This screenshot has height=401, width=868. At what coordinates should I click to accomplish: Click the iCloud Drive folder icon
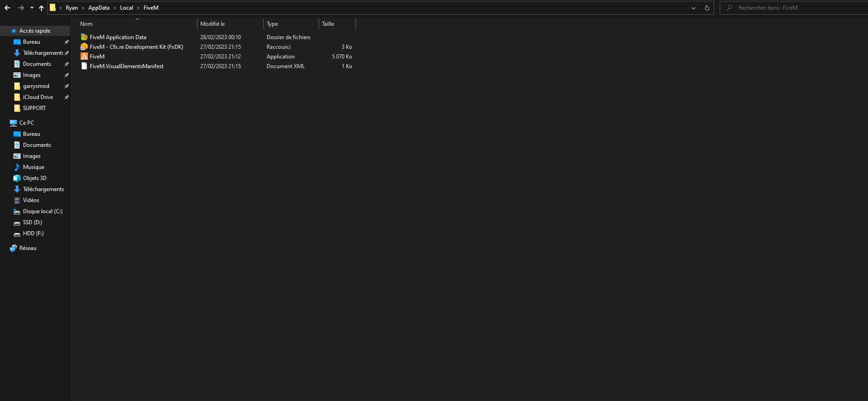click(17, 97)
